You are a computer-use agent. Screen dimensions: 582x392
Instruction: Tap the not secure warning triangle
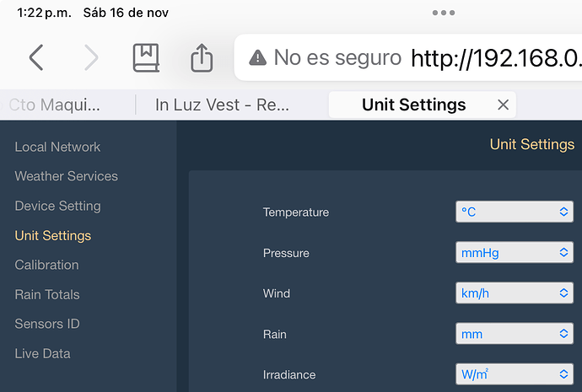257,58
